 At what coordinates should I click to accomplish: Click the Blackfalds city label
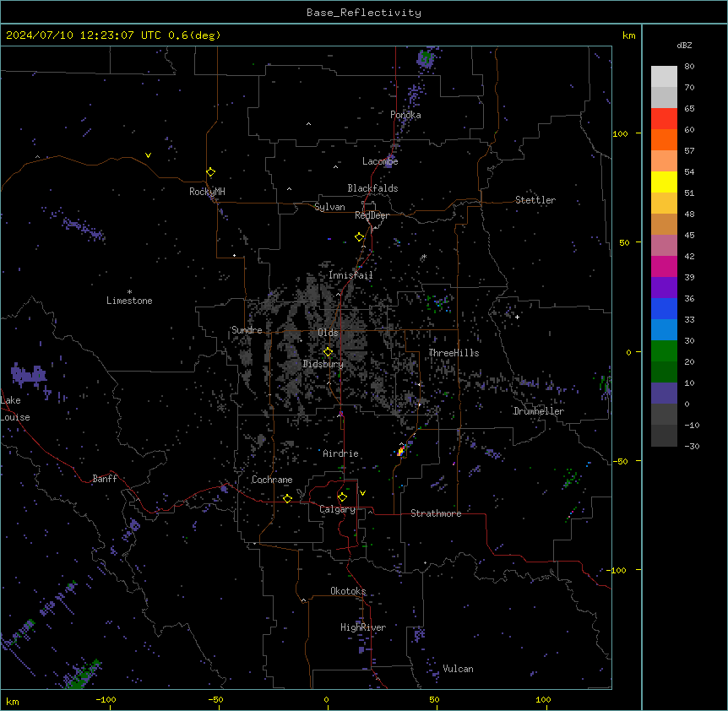pos(372,188)
